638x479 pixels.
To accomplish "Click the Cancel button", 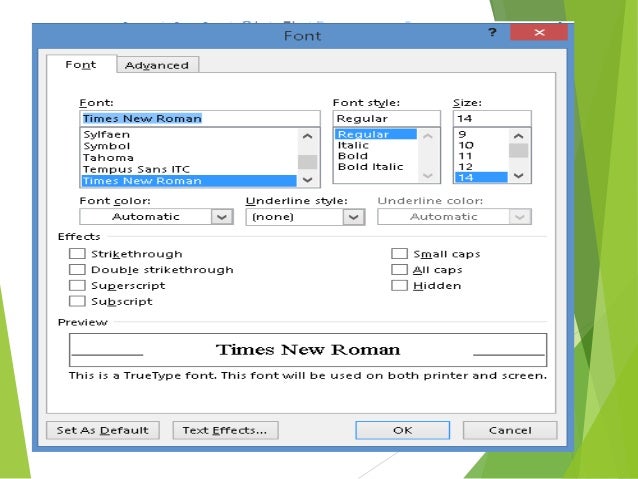I will tap(510, 430).
